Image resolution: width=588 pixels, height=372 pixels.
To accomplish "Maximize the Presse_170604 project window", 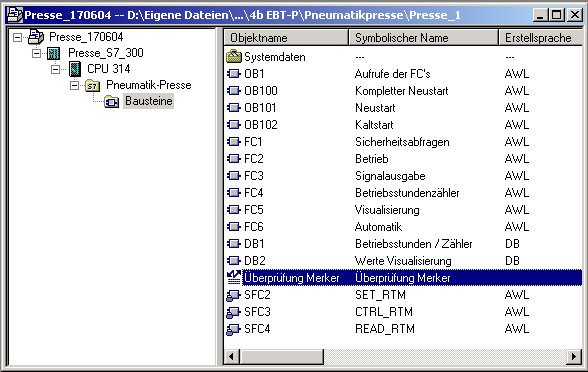I will (x=556, y=15).
